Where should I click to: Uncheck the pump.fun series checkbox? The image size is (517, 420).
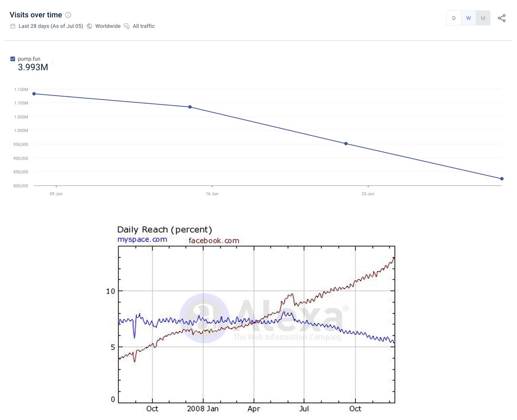(13, 59)
